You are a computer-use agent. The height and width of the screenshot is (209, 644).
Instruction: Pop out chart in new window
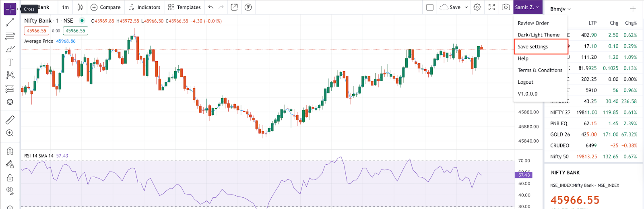[x=234, y=7]
